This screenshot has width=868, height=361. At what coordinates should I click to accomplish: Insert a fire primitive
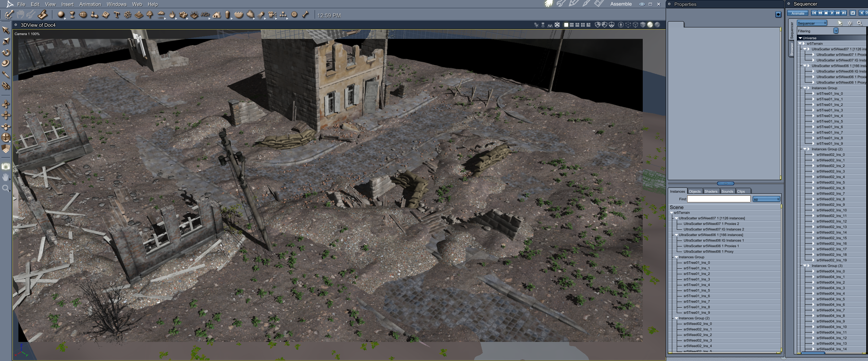pos(172,15)
